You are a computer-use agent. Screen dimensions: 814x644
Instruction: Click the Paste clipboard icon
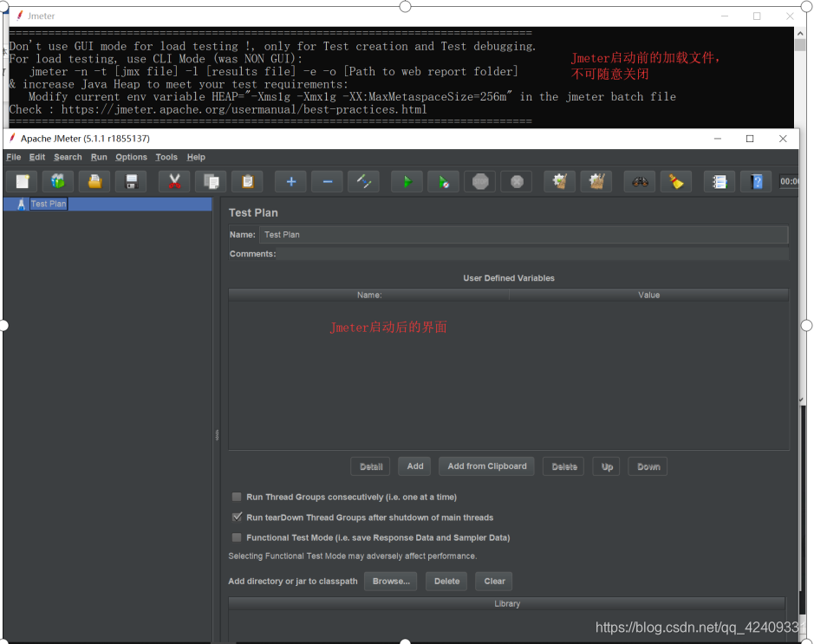pyautogui.click(x=248, y=182)
